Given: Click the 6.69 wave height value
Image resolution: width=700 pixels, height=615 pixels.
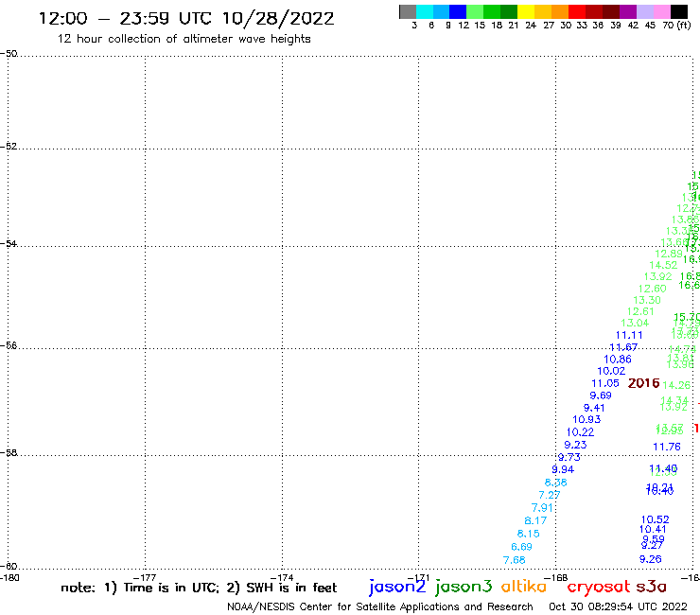Looking at the screenshot, I should coord(521,547).
